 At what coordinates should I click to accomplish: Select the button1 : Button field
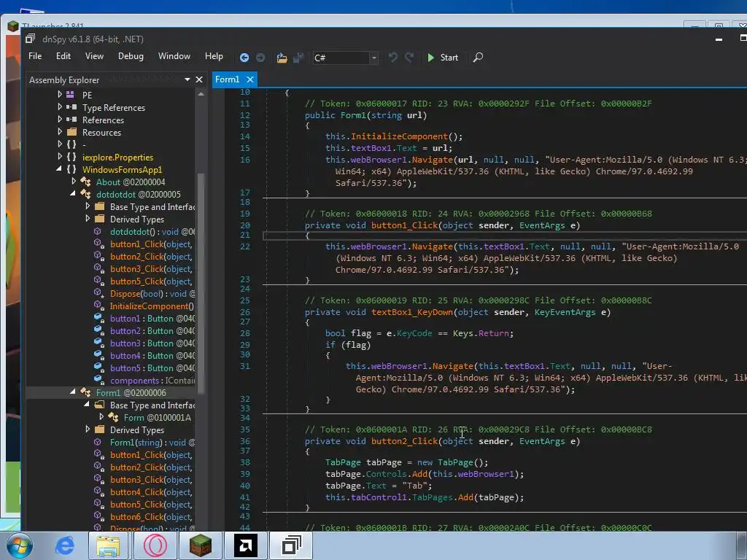(152, 319)
